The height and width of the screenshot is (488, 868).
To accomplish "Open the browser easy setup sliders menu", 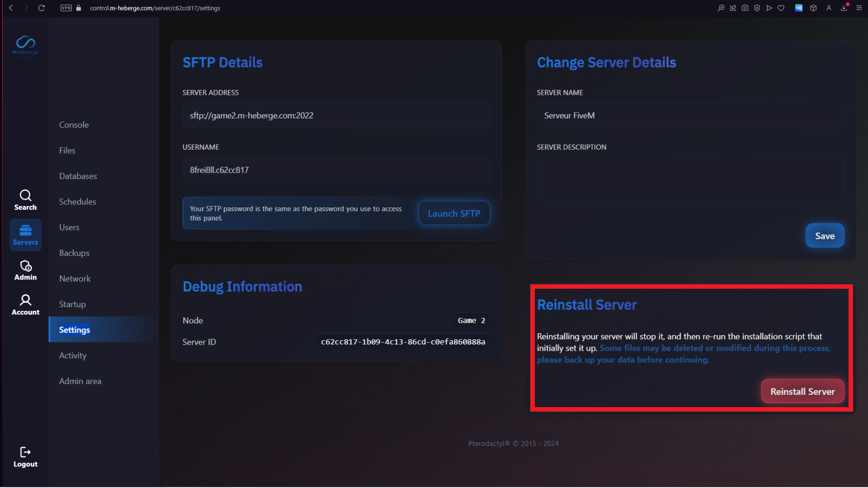I will (x=859, y=8).
